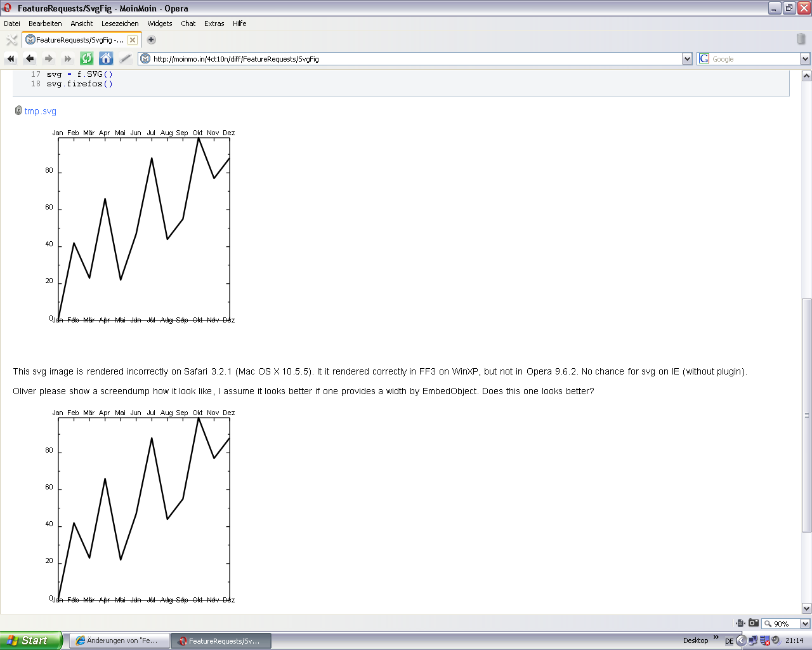Image resolution: width=812 pixels, height=650 pixels.
Task: Click the Rewind navigation button
Action: tap(11, 58)
